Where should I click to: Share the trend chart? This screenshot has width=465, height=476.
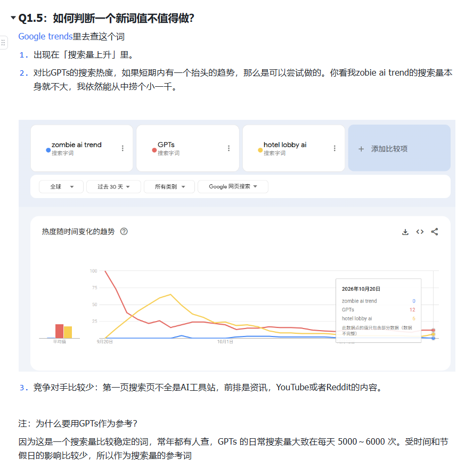pos(435,232)
